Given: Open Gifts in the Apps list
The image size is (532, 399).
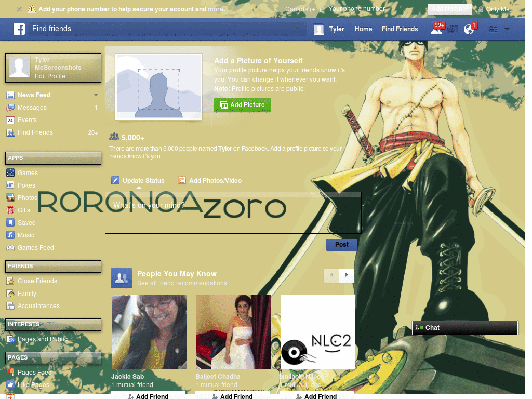Looking at the screenshot, I should tap(23, 210).
